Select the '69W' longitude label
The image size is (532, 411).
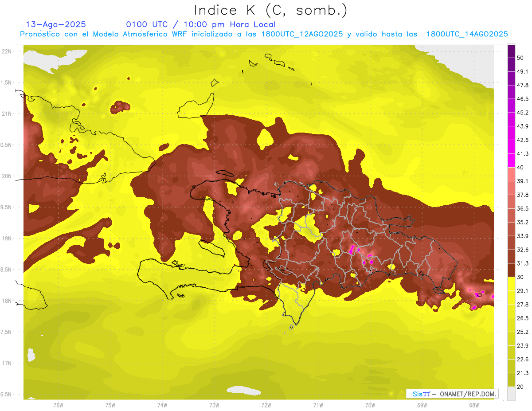[x=422, y=405]
